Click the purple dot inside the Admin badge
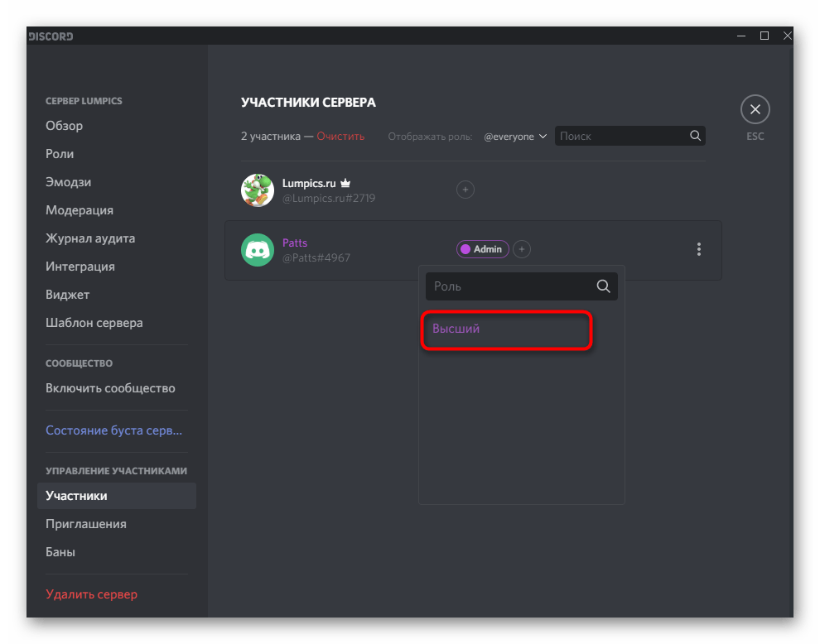Image resolution: width=820 pixels, height=644 pixels. click(x=465, y=248)
